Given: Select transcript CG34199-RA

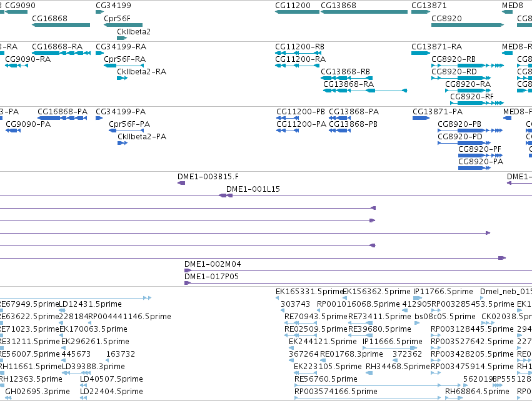Looking at the screenshot, I should click(x=100, y=53).
